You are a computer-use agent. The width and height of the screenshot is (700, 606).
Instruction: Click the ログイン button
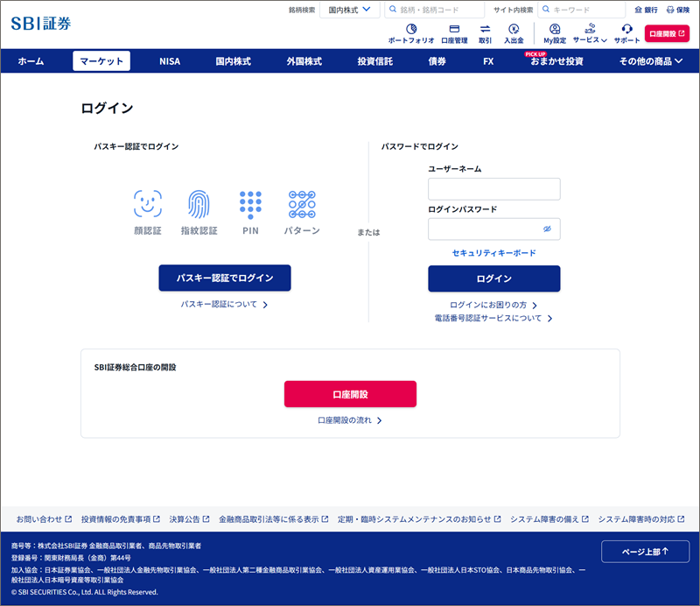pyautogui.click(x=494, y=278)
